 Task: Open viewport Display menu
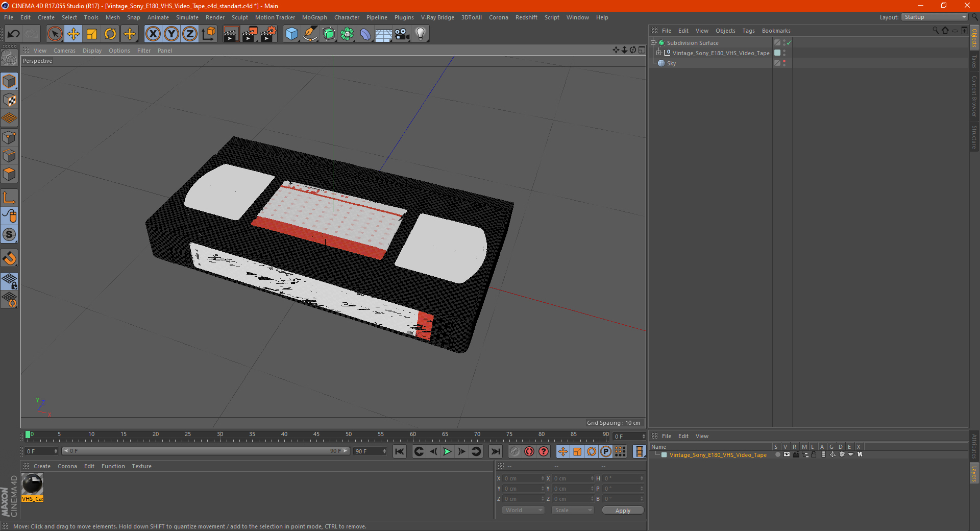[x=92, y=51]
